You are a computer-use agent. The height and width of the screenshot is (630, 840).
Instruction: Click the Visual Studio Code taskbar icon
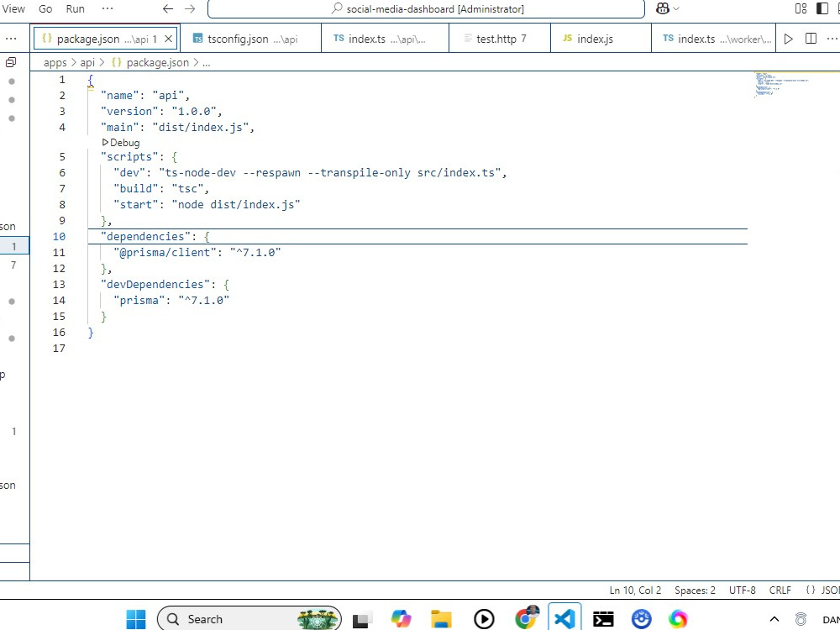[564, 619]
